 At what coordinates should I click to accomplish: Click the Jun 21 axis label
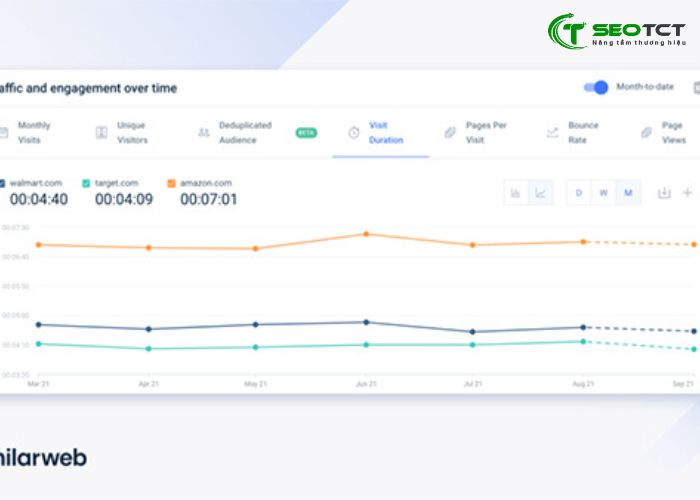point(366,384)
